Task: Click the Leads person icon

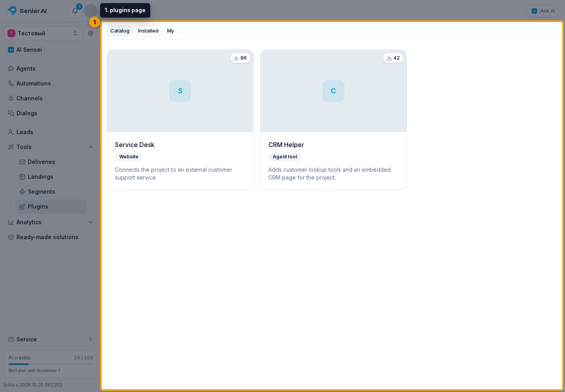Action: [11, 132]
